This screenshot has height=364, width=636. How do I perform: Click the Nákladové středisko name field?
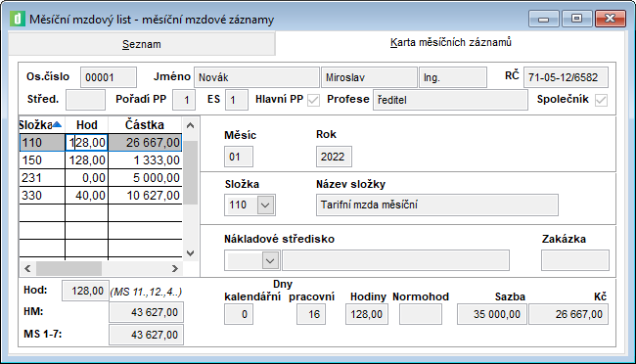click(x=395, y=260)
